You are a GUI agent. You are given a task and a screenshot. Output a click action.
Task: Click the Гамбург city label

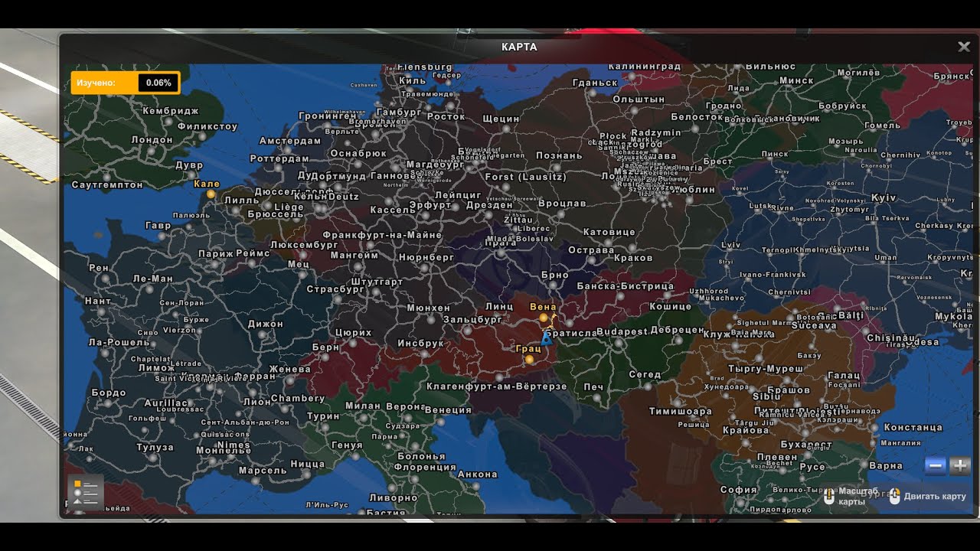point(399,112)
